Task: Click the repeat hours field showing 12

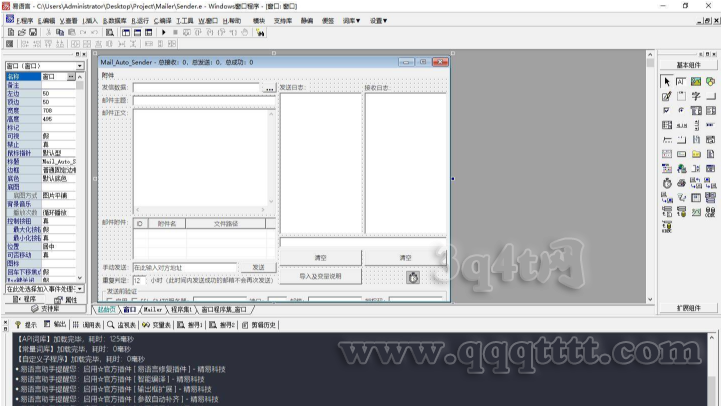Action: tap(139, 280)
